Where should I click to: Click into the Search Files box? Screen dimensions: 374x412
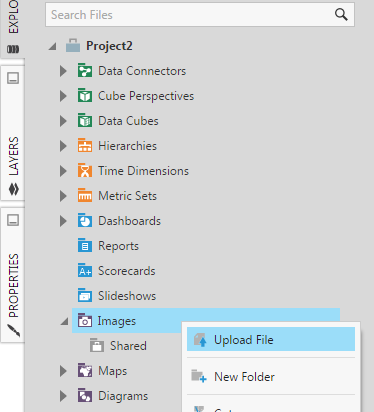(x=190, y=15)
